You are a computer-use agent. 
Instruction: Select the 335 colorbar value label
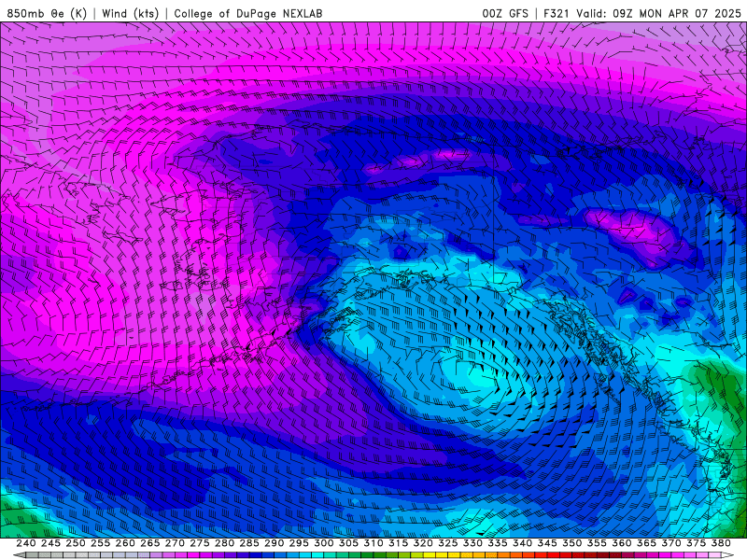pos(498,543)
